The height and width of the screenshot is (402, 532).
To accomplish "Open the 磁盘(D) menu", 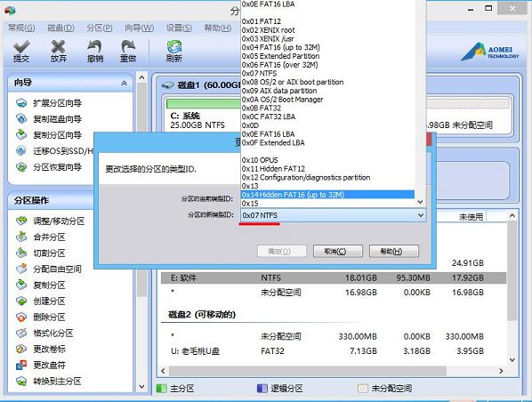I will (x=60, y=28).
